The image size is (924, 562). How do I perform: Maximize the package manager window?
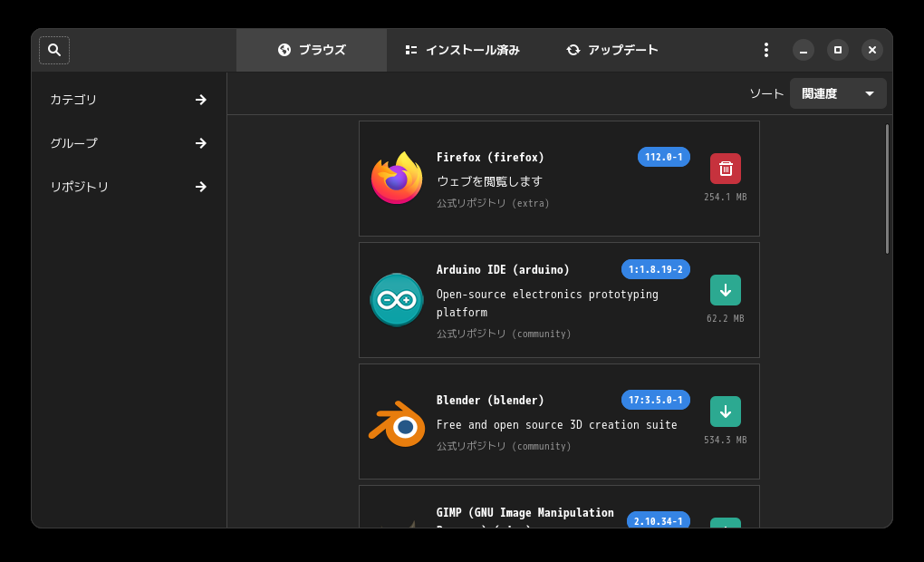click(838, 50)
